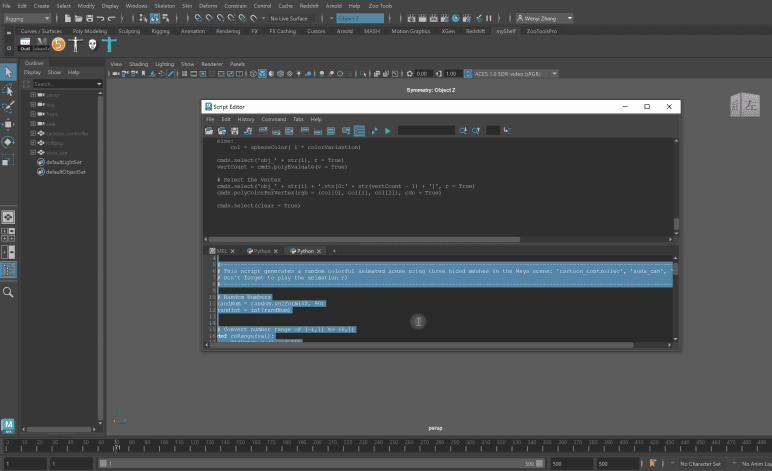Click the Save Scene disk icon
The height and width of the screenshot is (471, 772).
click(x=89, y=18)
